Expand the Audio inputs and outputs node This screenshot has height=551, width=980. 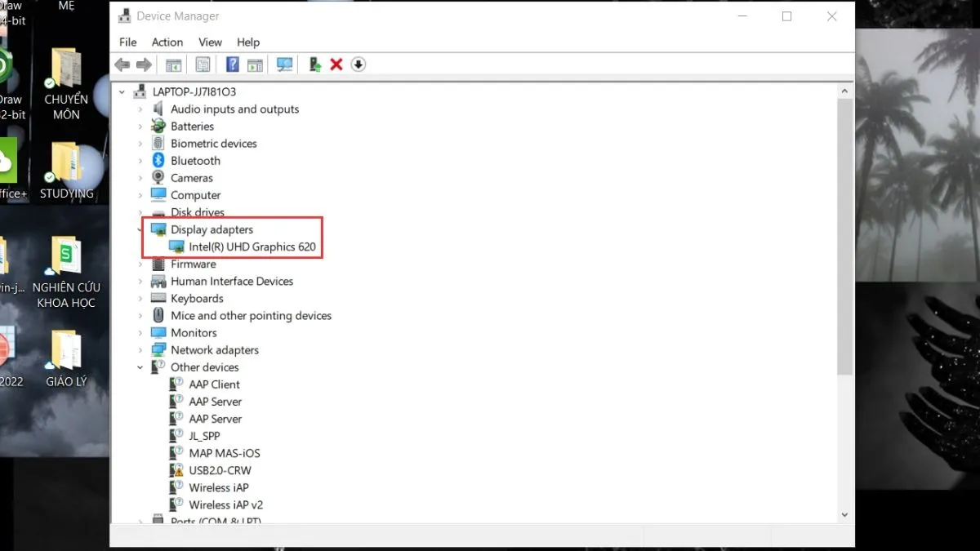point(140,109)
